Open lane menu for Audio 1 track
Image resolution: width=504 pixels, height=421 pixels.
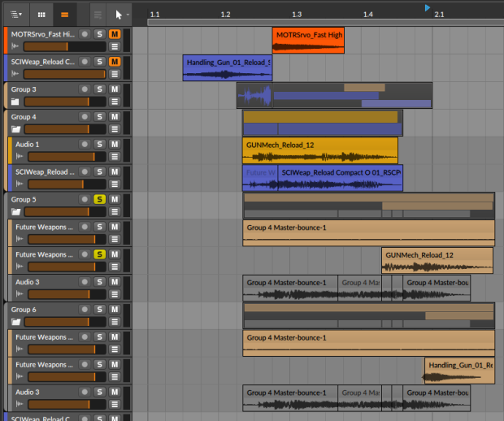tap(115, 157)
